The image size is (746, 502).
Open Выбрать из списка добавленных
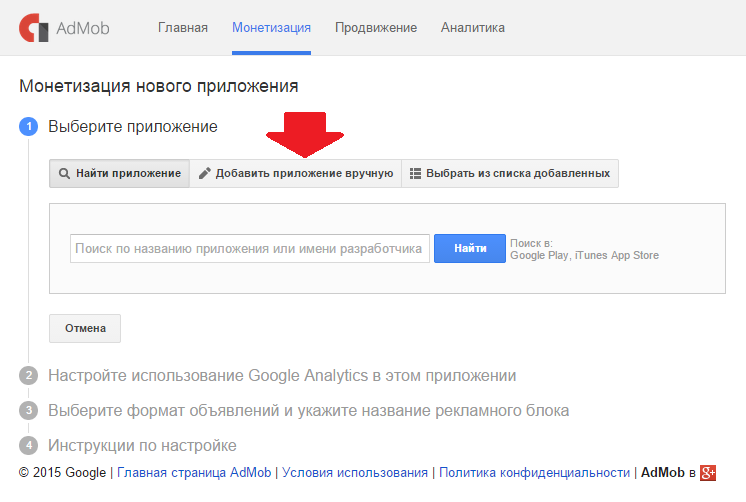pos(510,173)
